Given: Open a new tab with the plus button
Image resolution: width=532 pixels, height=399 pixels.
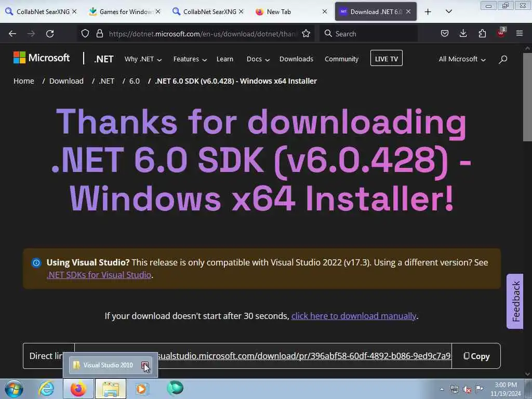Looking at the screenshot, I should 428,12.
